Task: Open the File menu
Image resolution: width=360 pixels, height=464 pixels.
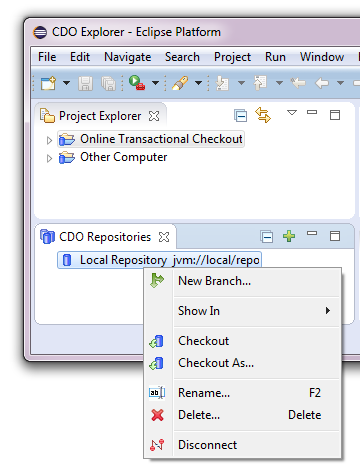Action: (47, 57)
